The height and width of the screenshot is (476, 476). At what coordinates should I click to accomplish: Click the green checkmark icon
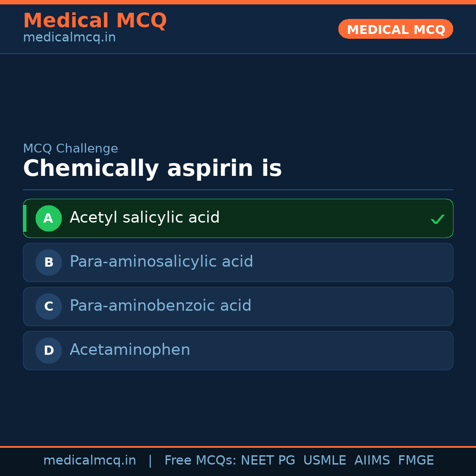pyautogui.click(x=437, y=219)
